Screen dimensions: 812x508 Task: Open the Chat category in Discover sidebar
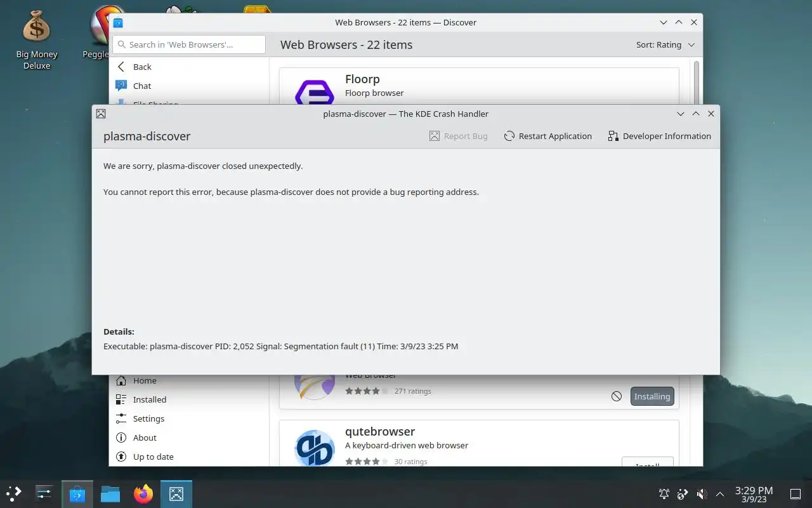pyautogui.click(x=189, y=86)
